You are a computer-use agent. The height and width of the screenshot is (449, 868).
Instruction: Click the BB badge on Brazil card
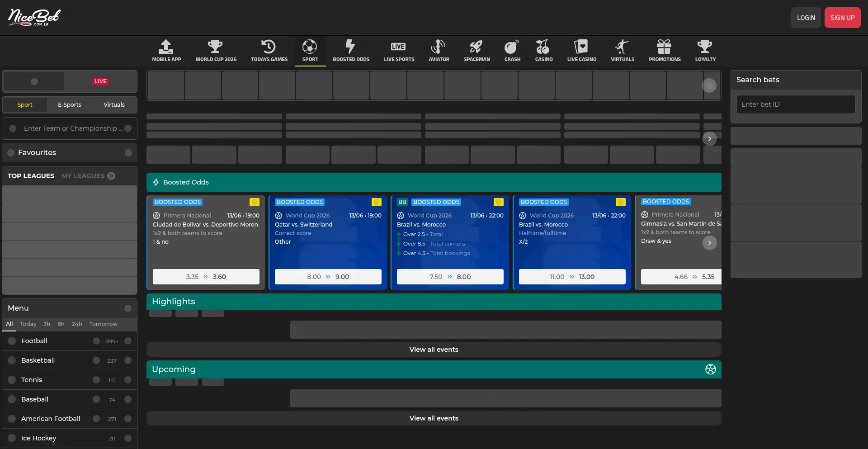pos(402,202)
